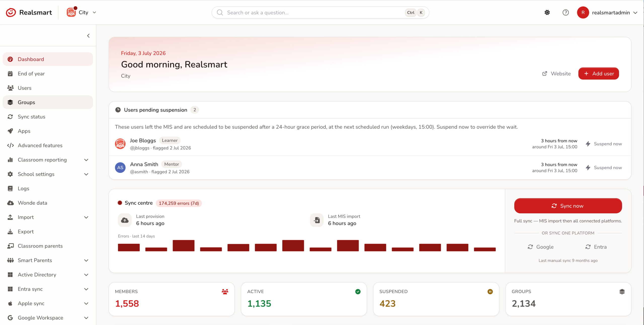Suspend Joe Bloggs now
This screenshot has width=644, height=325.
(604, 144)
